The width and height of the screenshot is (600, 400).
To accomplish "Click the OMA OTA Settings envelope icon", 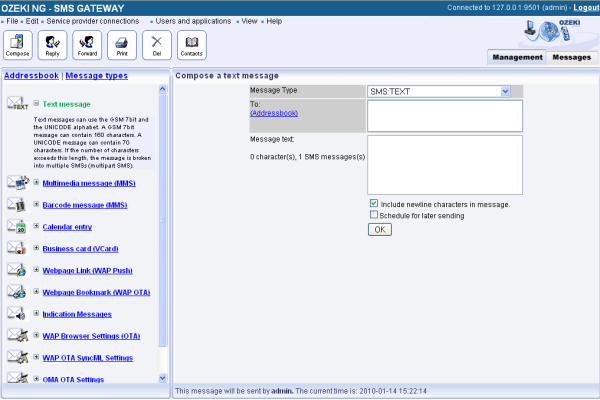I will point(18,378).
